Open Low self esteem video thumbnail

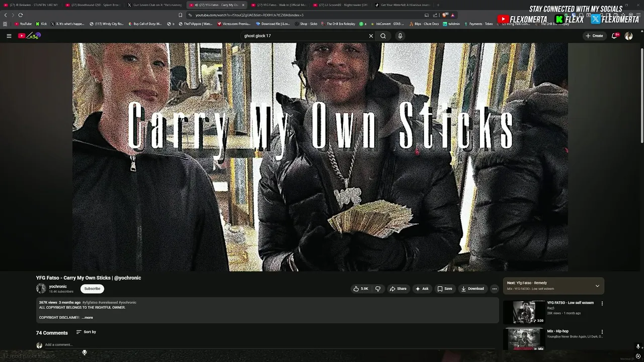(524, 312)
